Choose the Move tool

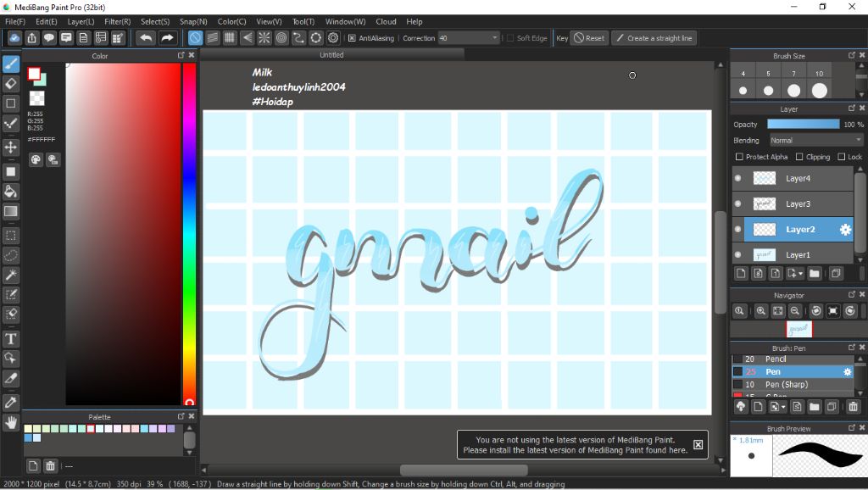(x=10, y=148)
